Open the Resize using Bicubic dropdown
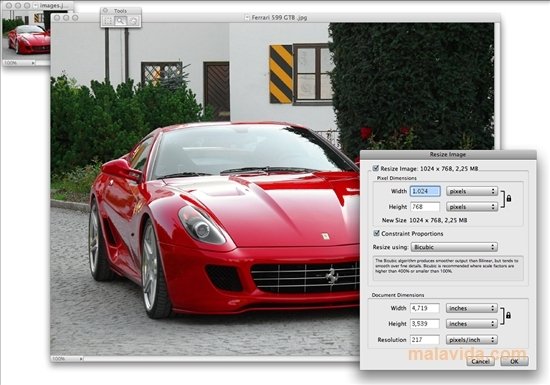The image size is (550, 385). 454,247
